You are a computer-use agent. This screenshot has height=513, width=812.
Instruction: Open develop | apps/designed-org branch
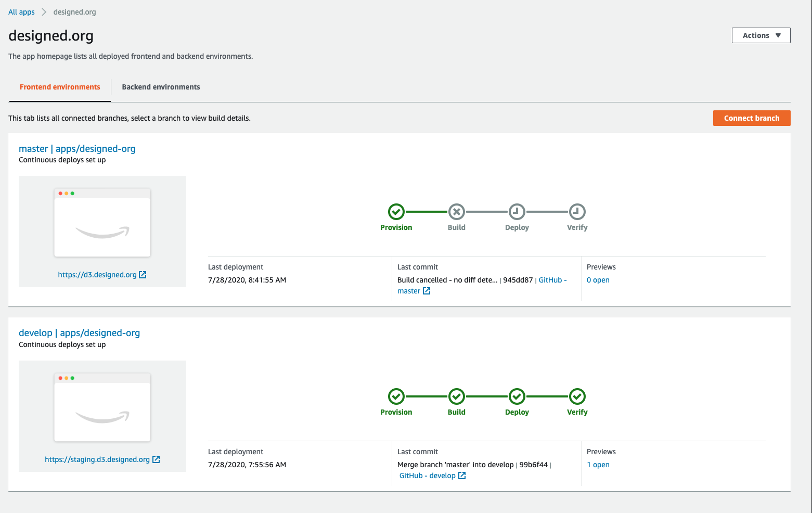(x=79, y=333)
